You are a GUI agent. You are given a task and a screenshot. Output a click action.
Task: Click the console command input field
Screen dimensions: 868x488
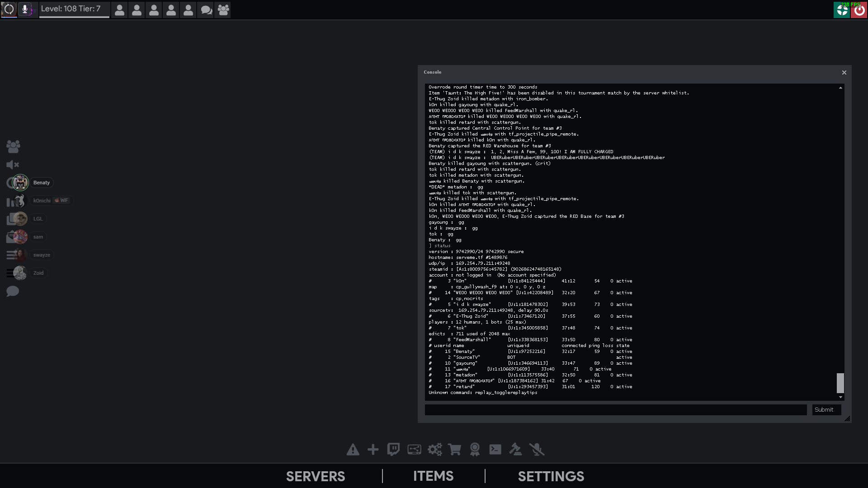click(615, 410)
